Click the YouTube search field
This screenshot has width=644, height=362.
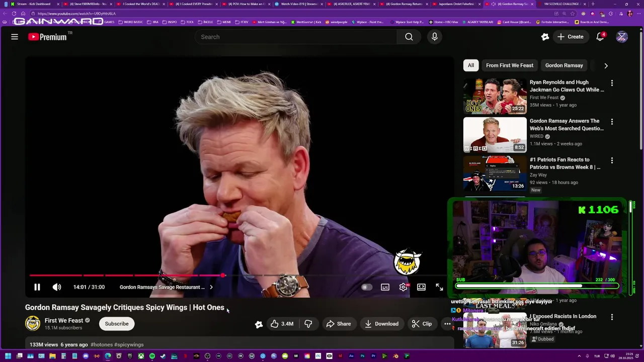[x=296, y=37]
